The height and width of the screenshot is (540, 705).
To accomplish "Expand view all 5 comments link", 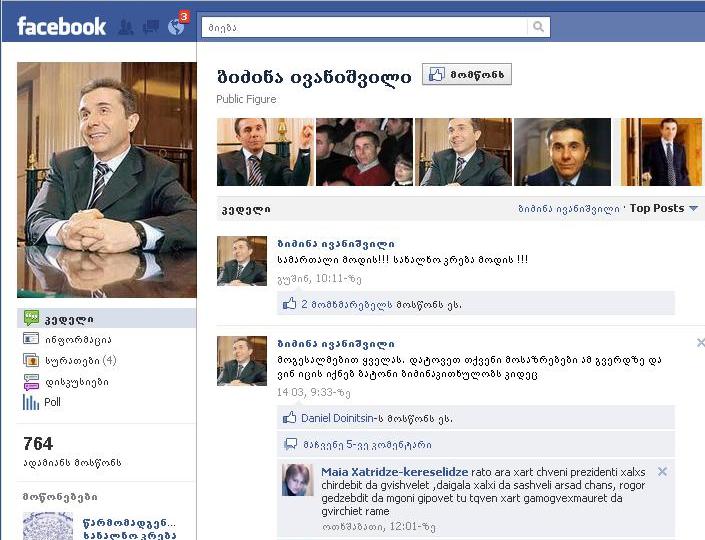I will coord(367,445).
